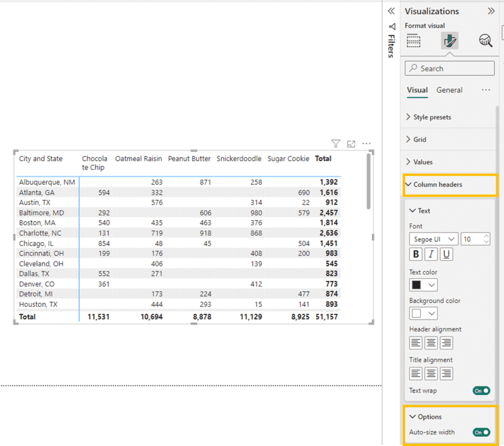Disable Auto-size width
Viewport: 504px width, 446px height.
click(481, 432)
